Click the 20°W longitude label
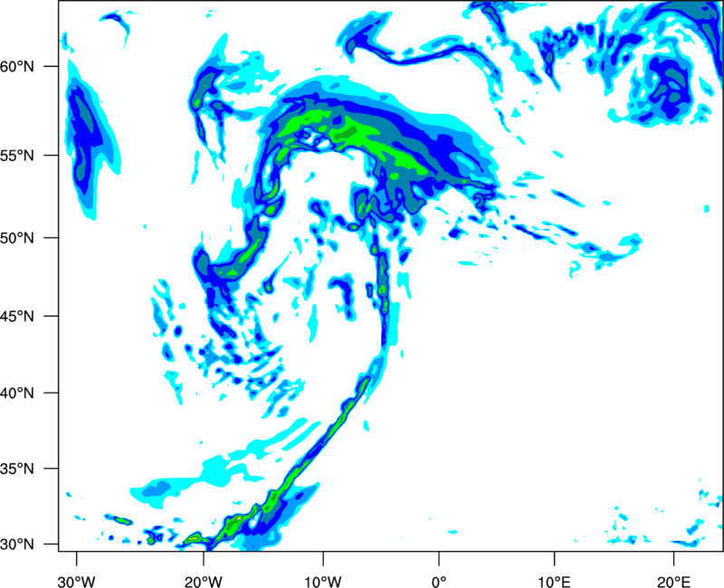The height and width of the screenshot is (588, 724). click(x=204, y=582)
